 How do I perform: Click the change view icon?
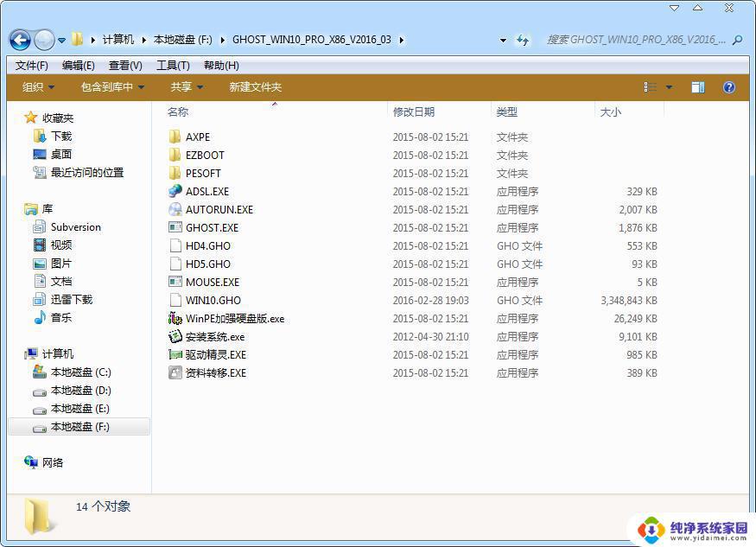click(650, 87)
